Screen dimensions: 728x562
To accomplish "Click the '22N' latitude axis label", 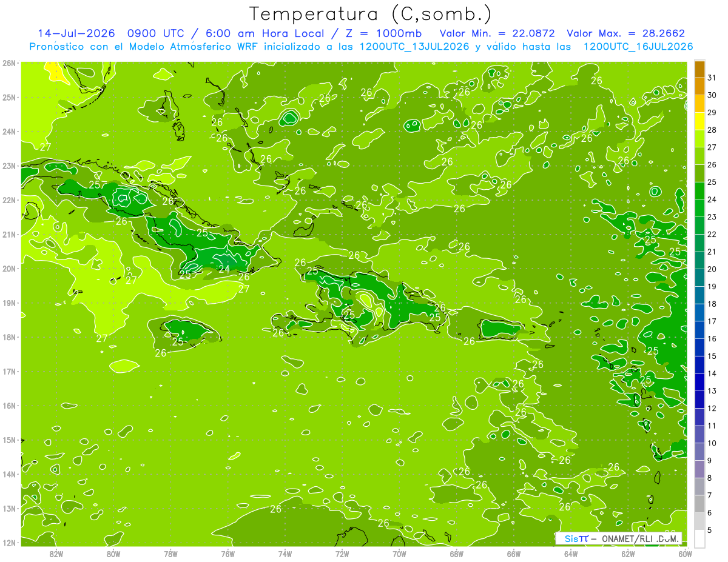I will [9, 200].
